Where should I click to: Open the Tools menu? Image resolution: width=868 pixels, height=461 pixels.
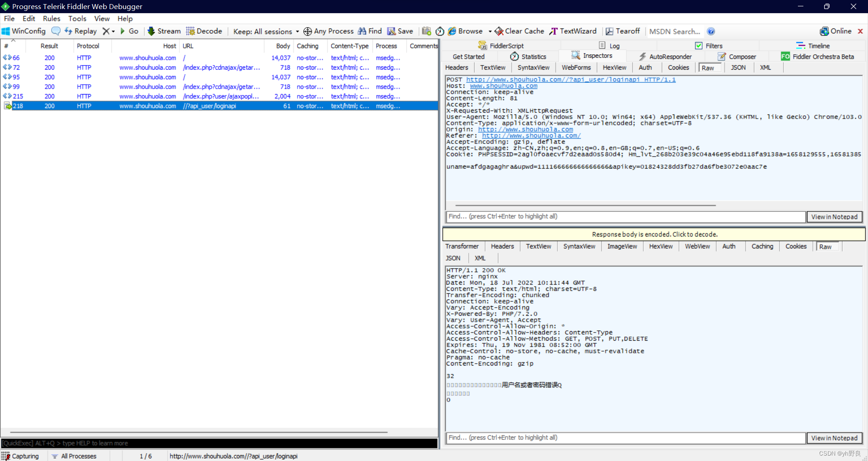click(x=77, y=19)
